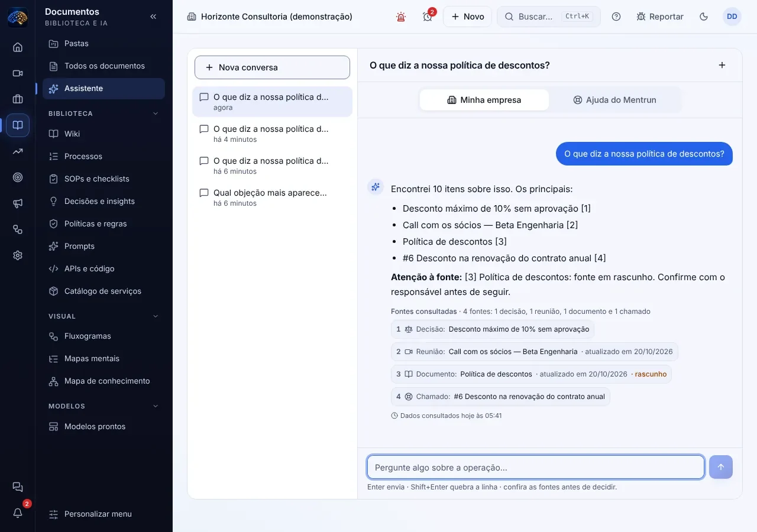Image resolution: width=757 pixels, height=532 pixels.
Task: Open Personalizar menu at the sidebar bottom
Action: point(103,514)
